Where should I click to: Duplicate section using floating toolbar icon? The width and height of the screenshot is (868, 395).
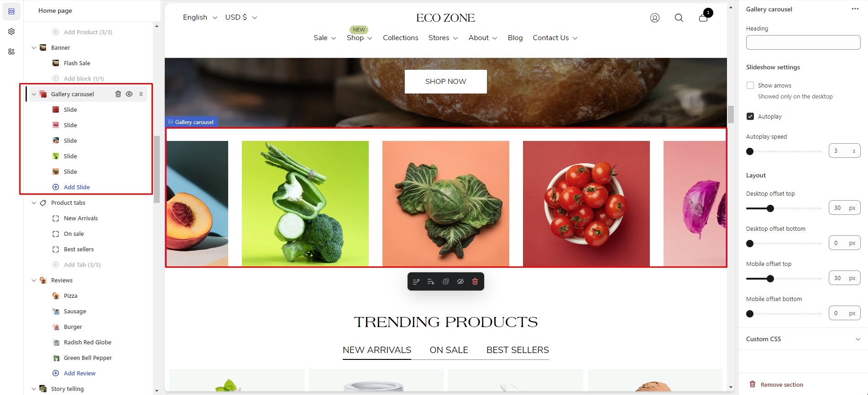pos(446,281)
